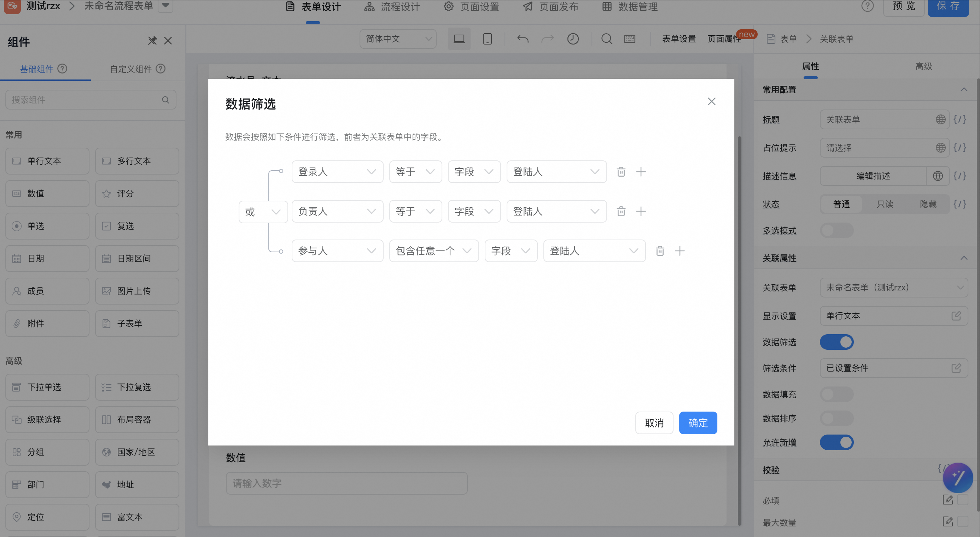Delete the 参与人 filter condition row
The image size is (980, 537).
pos(660,251)
